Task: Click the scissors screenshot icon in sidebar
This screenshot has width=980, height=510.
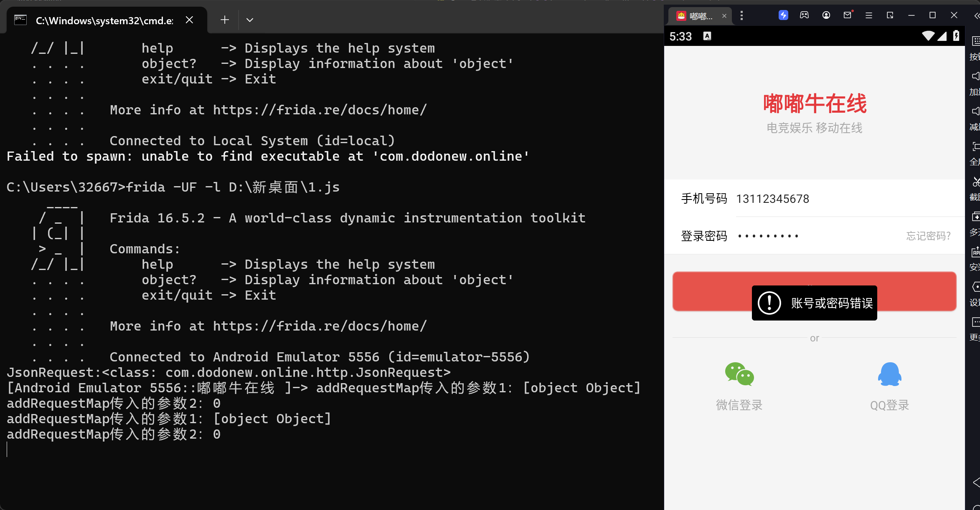Action: tap(976, 182)
